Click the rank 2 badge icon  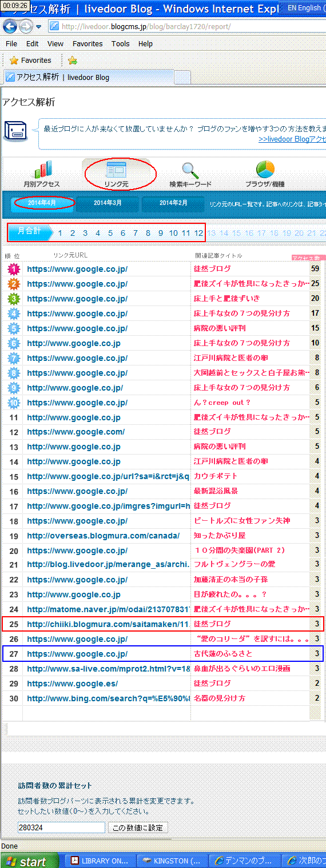(14, 284)
